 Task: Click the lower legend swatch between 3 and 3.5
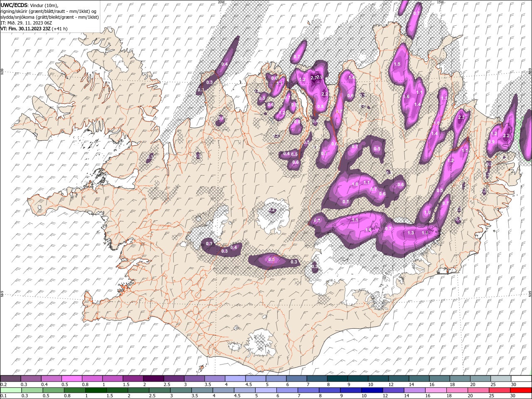[181, 390]
